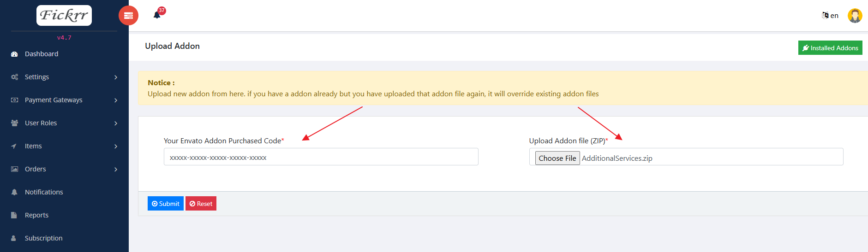Click the Reports document icon
Image resolution: width=868 pixels, height=252 pixels.
14,215
